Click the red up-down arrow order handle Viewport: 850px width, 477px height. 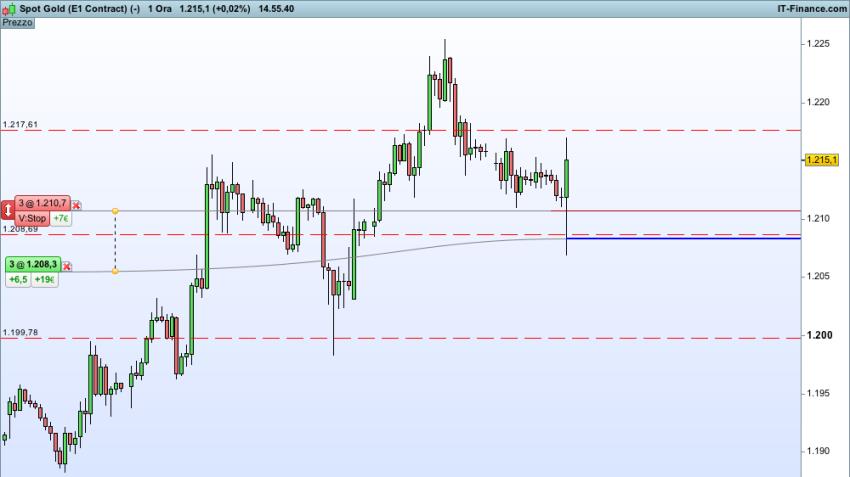click(x=8, y=210)
